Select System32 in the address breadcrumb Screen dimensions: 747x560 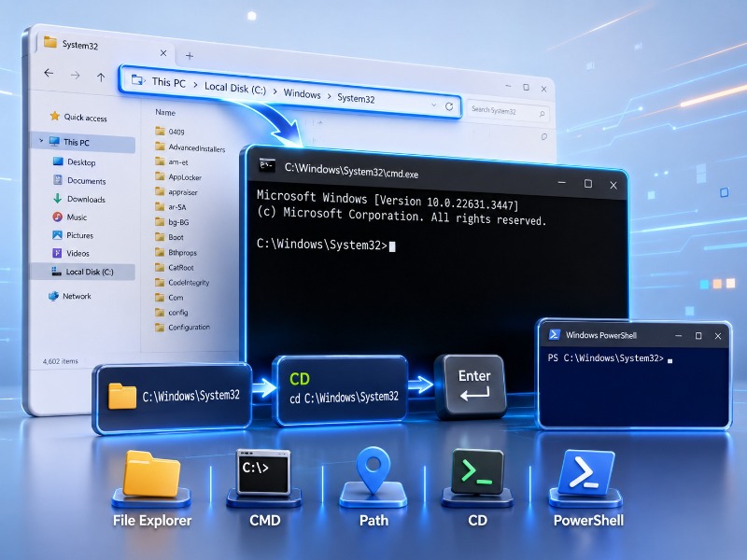click(x=356, y=98)
